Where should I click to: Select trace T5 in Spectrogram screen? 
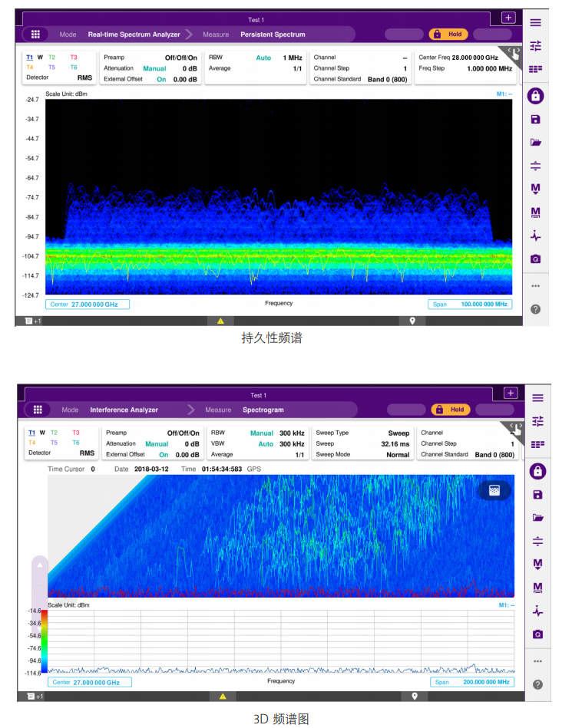54,443
